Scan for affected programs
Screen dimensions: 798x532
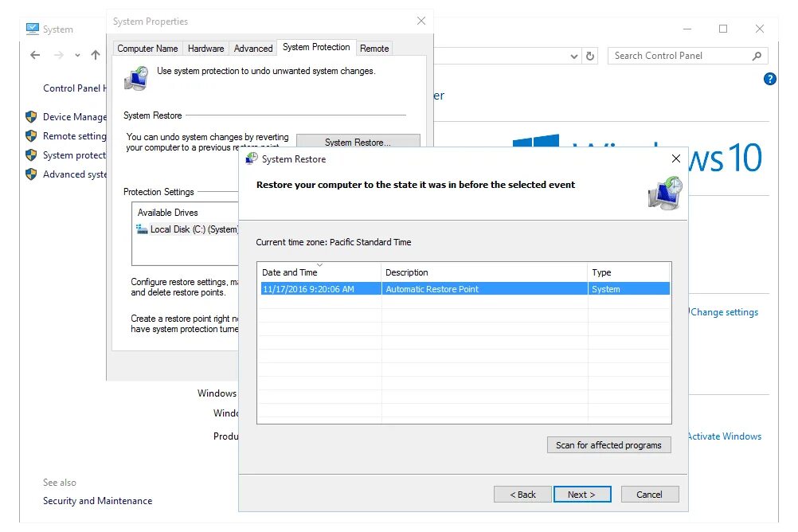pyautogui.click(x=608, y=445)
